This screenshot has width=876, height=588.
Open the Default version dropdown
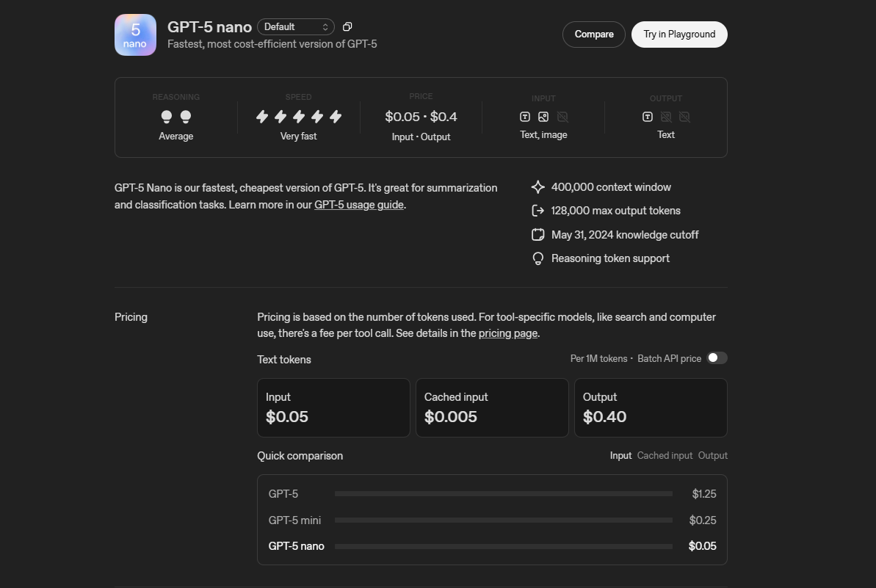tap(295, 27)
